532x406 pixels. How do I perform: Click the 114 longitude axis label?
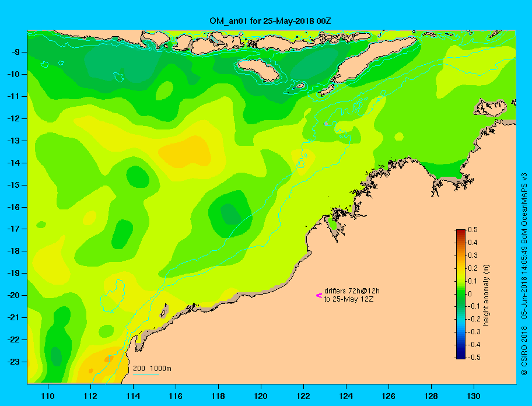133,396
